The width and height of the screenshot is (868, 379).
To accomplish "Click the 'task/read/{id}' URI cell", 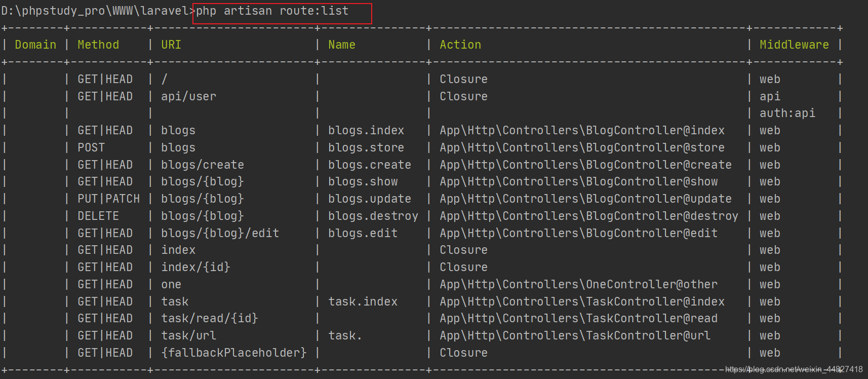I will 210,318.
